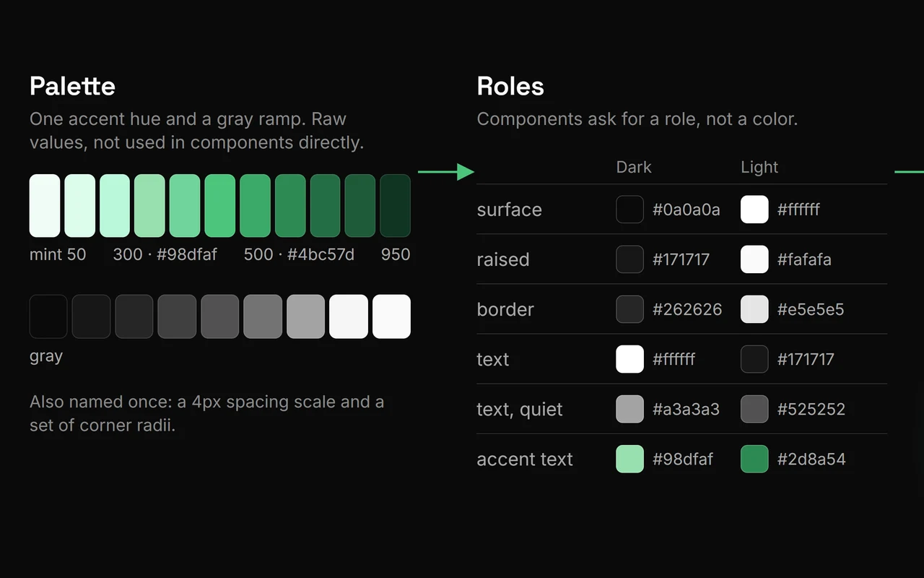This screenshot has height=578, width=924.
Task: Pick the lightest gray swatch at the ramp end
Action: (391, 316)
